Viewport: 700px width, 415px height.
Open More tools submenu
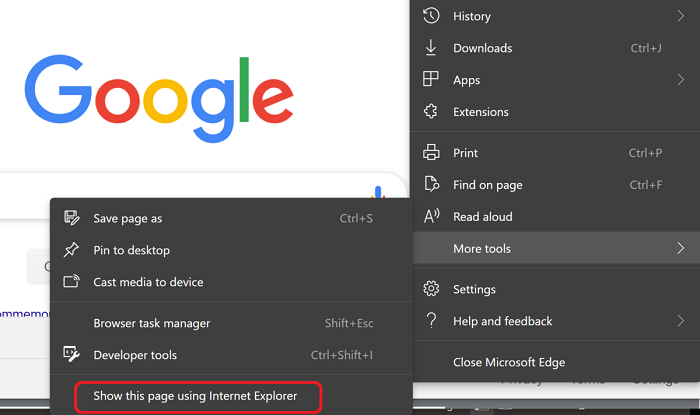(x=555, y=248)
